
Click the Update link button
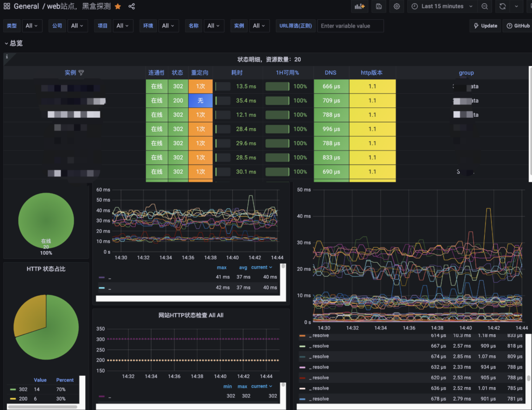[x=485, y=25]
